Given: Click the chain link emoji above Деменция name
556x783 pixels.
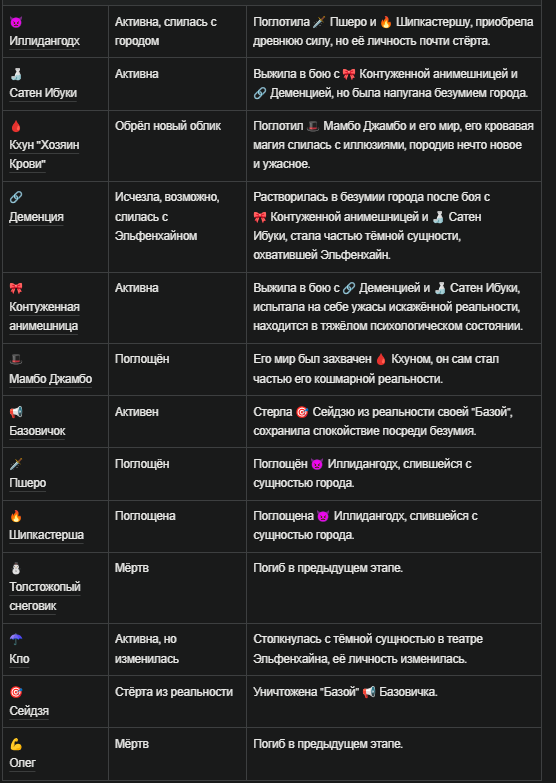Looking at the screenshot, I should click(16, 197).
